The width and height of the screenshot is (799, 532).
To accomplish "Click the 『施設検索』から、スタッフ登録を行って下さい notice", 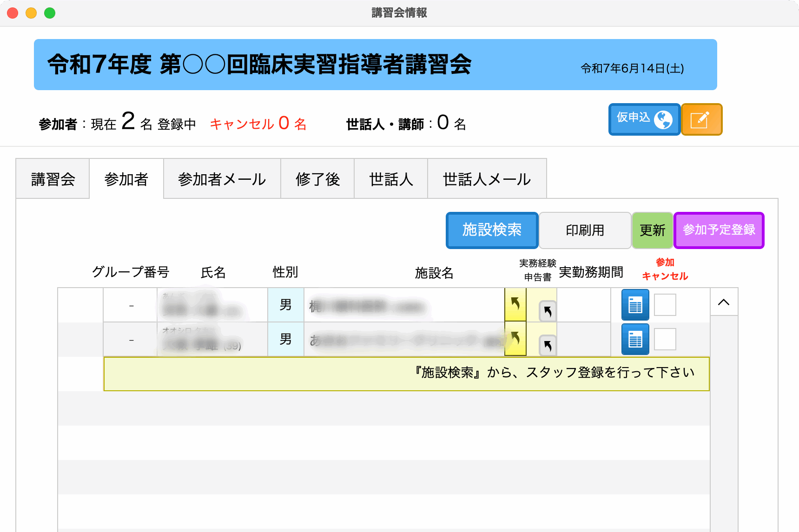I will (x=406, y=374).
